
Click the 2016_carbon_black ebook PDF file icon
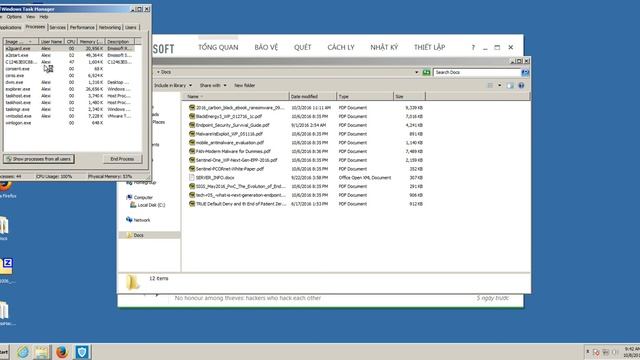[191, 107]
